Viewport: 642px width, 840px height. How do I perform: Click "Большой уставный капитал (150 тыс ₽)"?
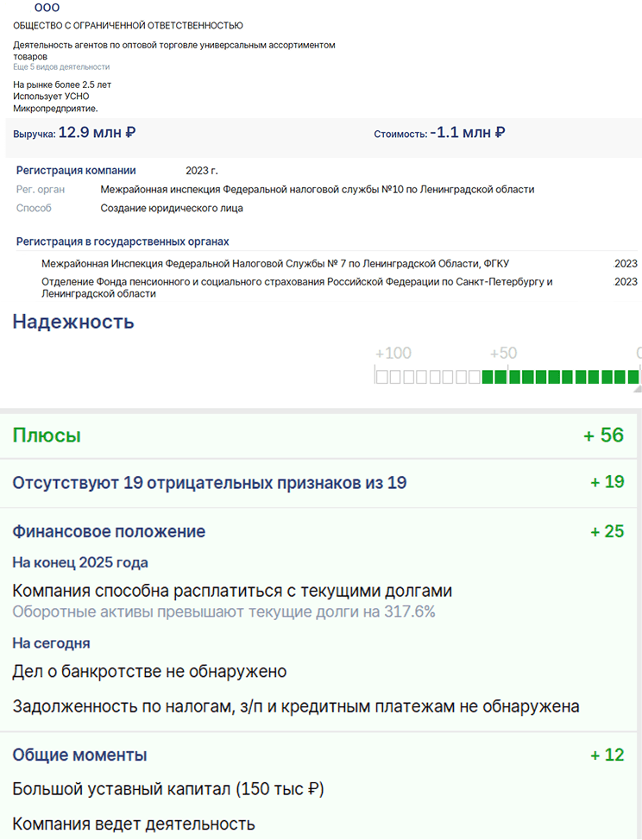click(x=168, y=789)
